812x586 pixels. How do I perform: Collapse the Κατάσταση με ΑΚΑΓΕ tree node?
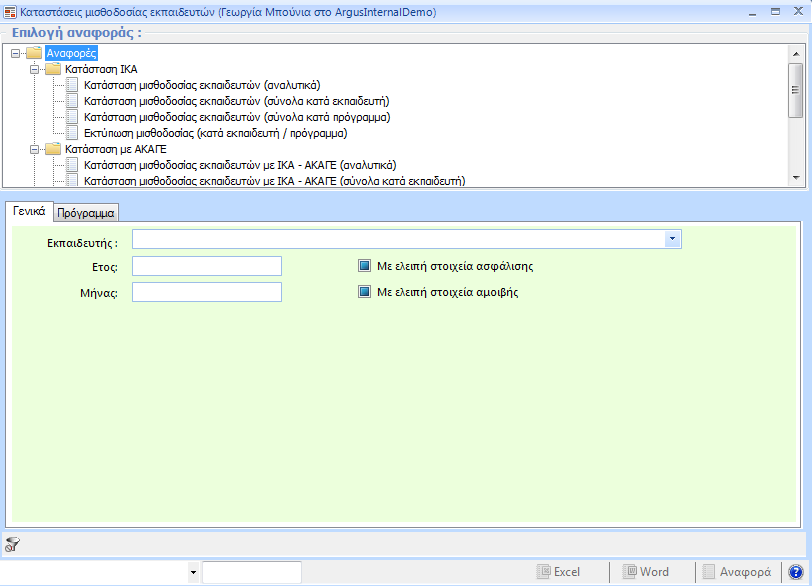[33, 149]
